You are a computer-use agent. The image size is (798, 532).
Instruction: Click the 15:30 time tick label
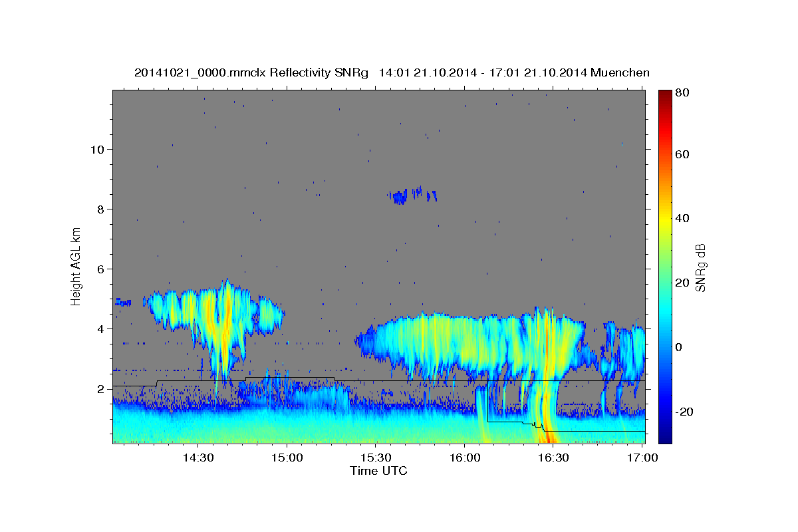pyautogui.click(x=376, y=458)
